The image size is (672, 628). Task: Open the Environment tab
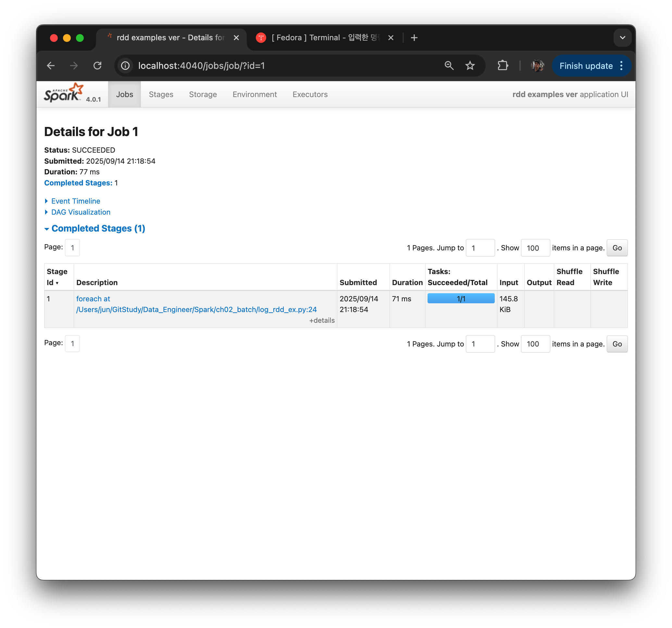coord(255,94)
